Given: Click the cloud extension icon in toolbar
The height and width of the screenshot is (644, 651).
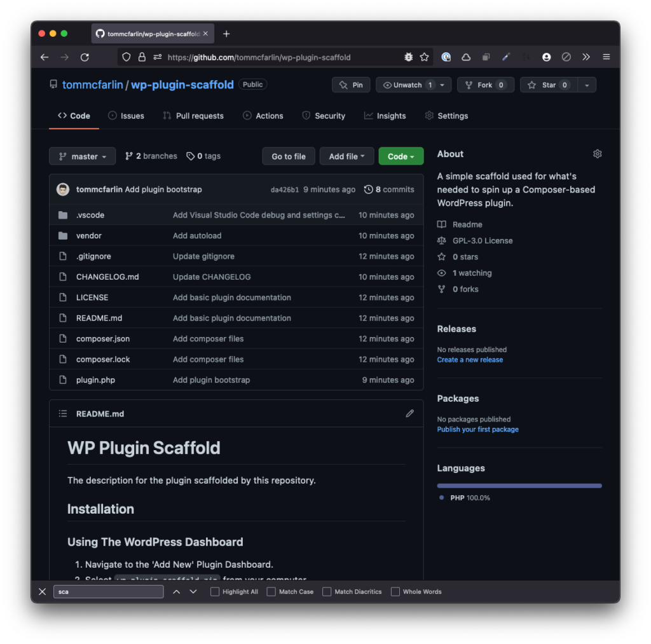Looking at the screenshot, I should coord(466,57).
